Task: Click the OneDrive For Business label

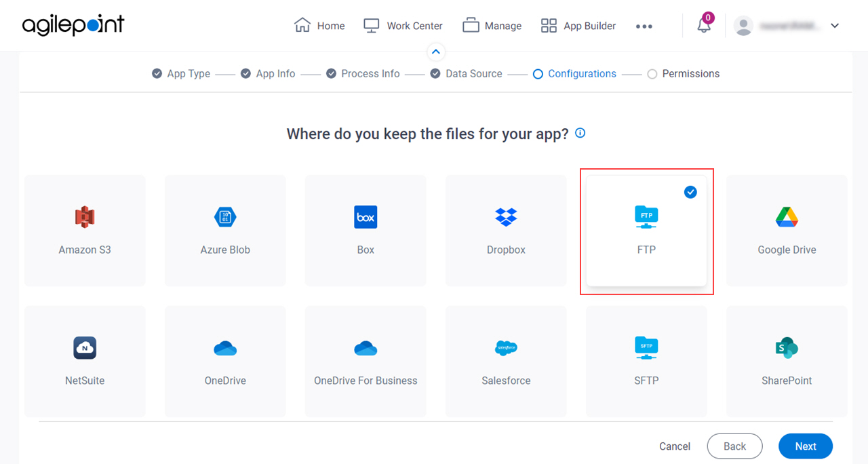Action: tap(366, 381)
